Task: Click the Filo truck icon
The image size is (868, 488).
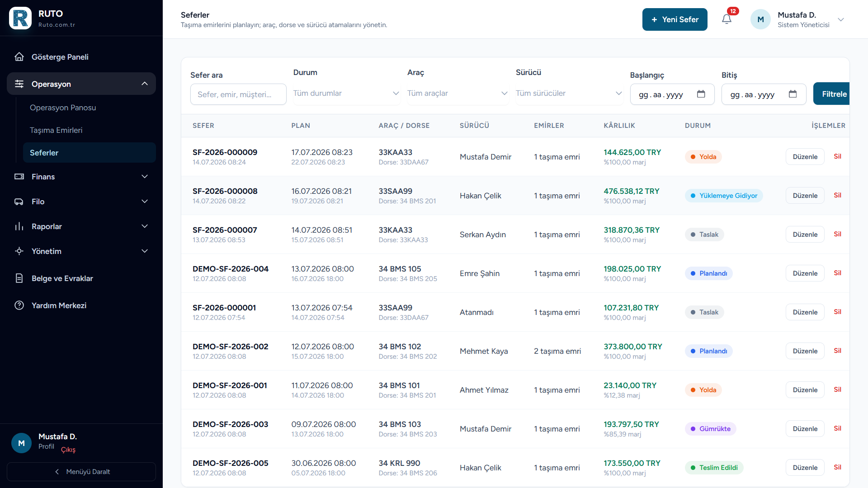Action: (19, 202)
